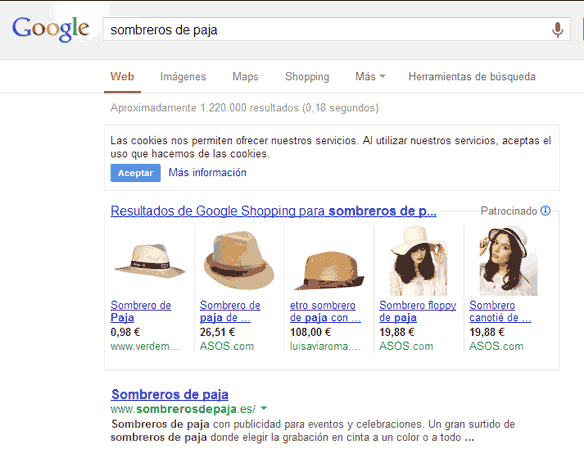Image resolution: width=584 pixels, height=463 pixels.
Task: Expand the Más dropdown menu
Action: pos(370,77)
